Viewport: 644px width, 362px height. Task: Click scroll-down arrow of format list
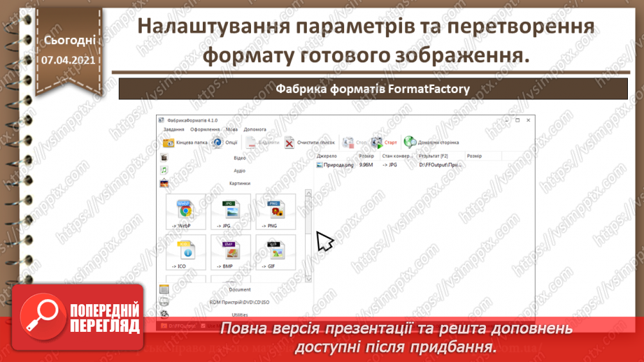[308, 279]
